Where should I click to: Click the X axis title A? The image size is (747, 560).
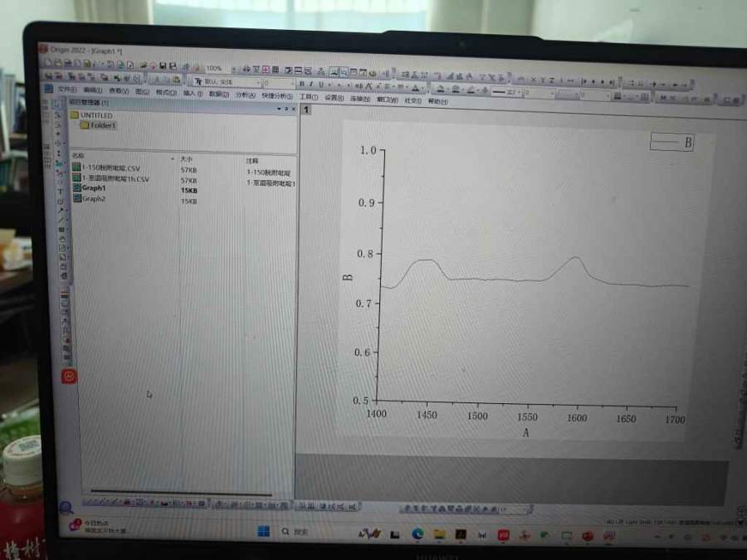pyautogui.click(x=526, y=432)
